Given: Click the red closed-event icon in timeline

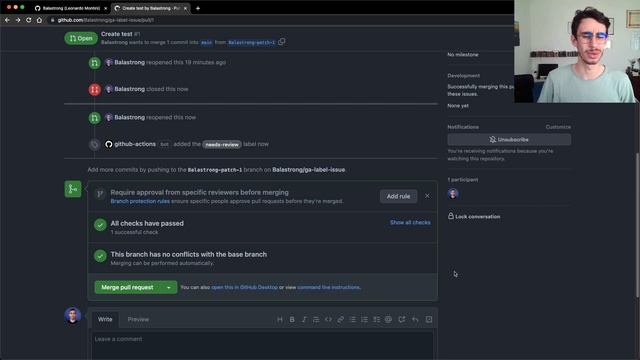Looking at the screenshot, I should tap(95, 89).
